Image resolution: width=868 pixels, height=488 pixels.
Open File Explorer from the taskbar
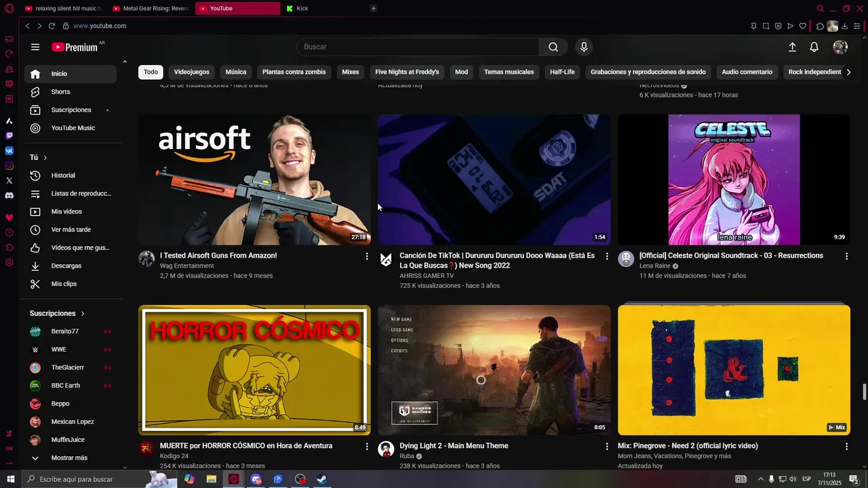[x=212, y=479]
